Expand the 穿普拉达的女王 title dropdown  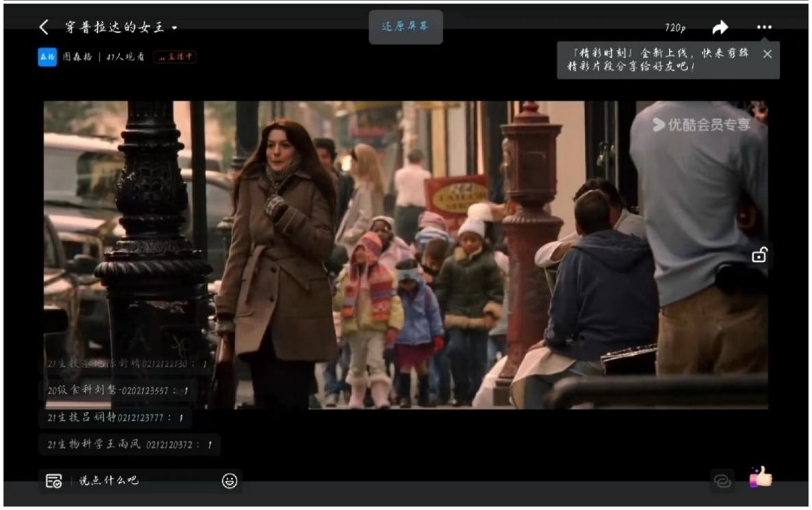pyautogui.click(x=174, y=28)
